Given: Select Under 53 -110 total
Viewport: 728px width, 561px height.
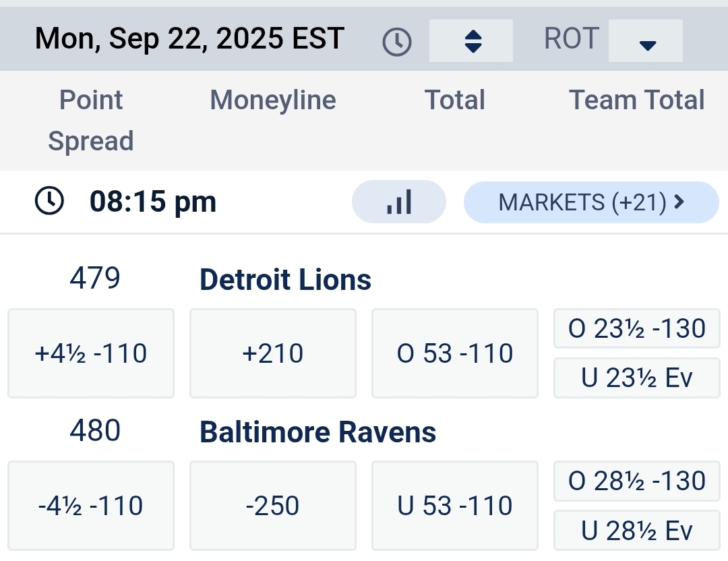Looking at the screenshot, I should coord(455,506).
